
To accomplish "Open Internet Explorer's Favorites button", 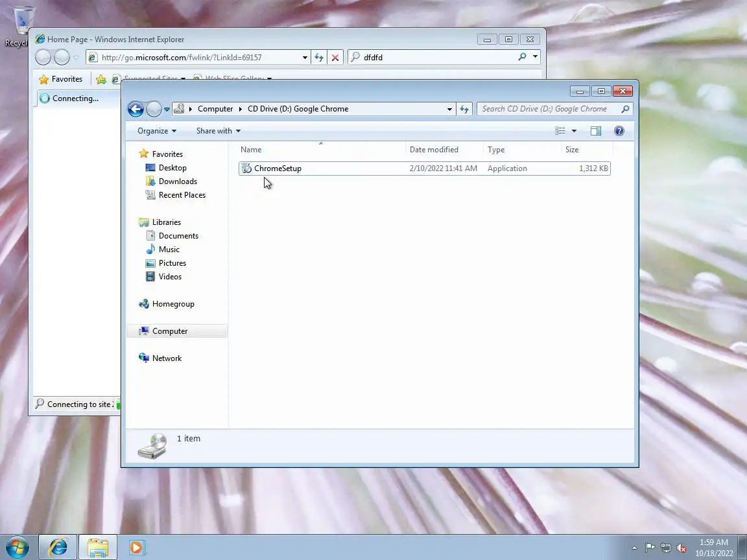I will click(x=60, y=79).
